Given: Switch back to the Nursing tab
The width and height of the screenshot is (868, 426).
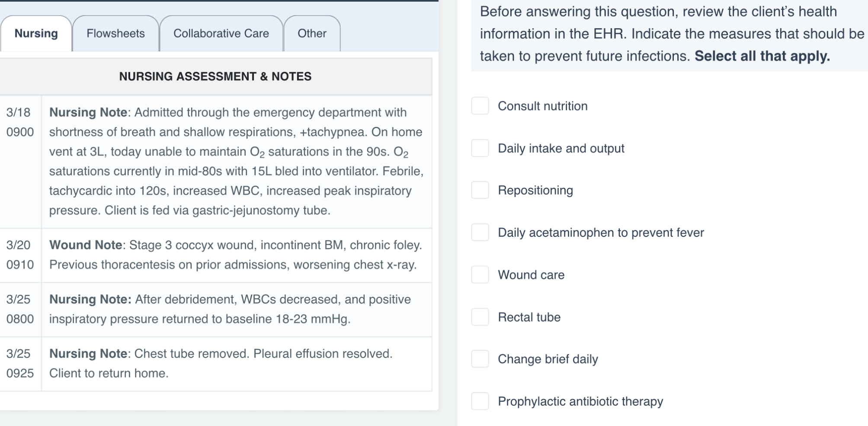Looking at the screenshot, I should (36, 32).
